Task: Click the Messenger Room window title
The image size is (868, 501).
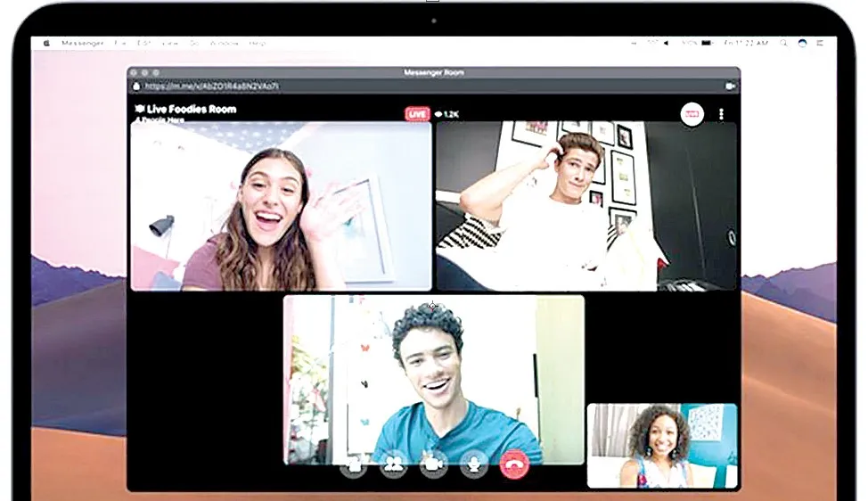Action: click(x=433, y=72)
